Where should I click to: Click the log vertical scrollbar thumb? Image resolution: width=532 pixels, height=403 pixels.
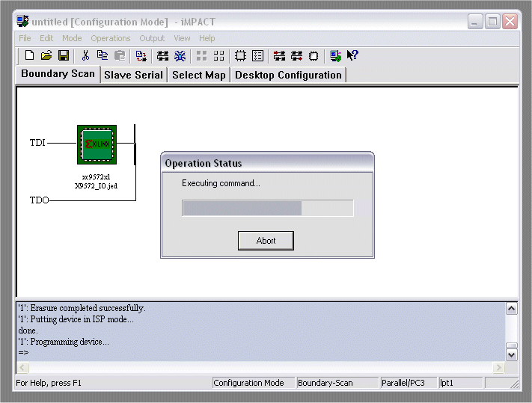[512, 345]
